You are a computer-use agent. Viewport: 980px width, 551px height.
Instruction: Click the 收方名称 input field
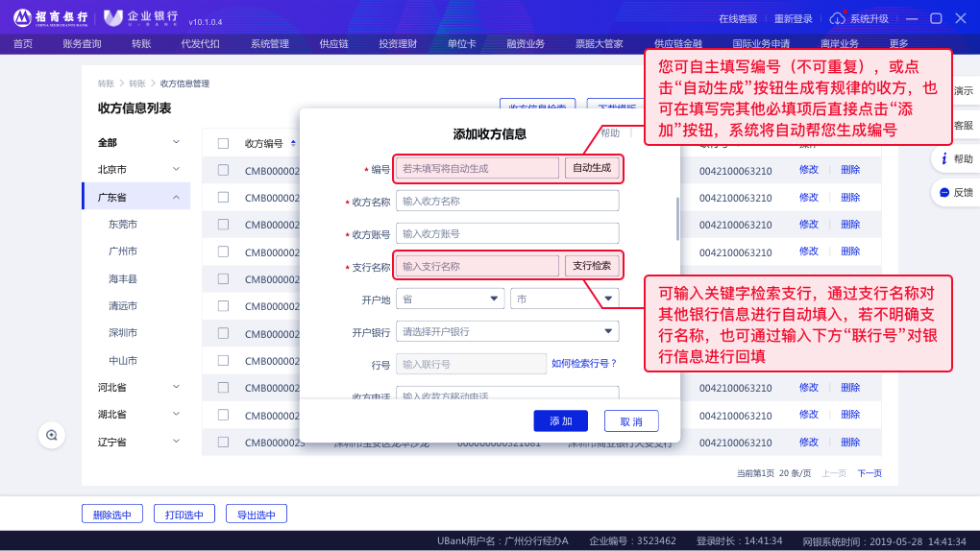[507, 201]
